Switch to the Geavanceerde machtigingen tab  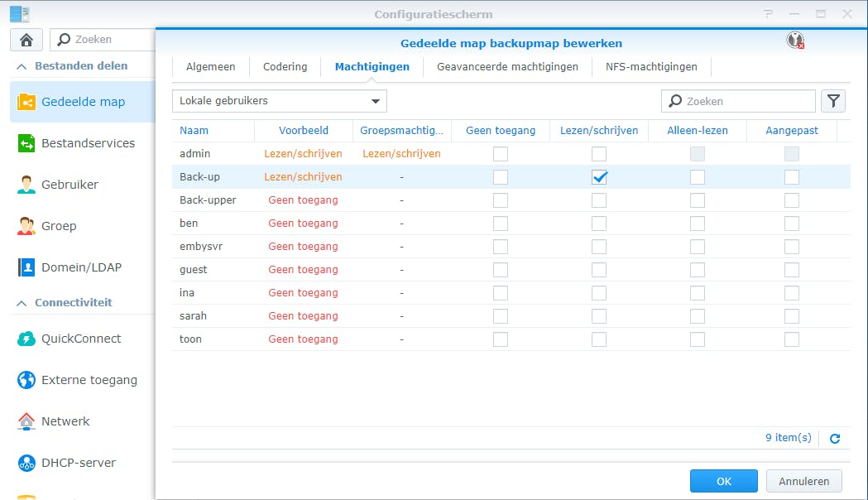tap(507, 66)
